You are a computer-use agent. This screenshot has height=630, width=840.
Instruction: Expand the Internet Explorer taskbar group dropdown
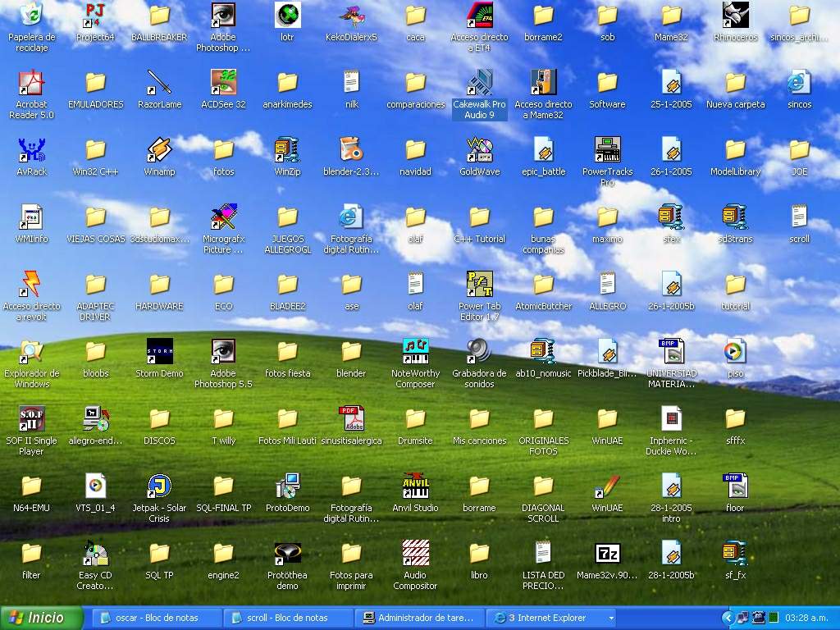coord(610,618)
